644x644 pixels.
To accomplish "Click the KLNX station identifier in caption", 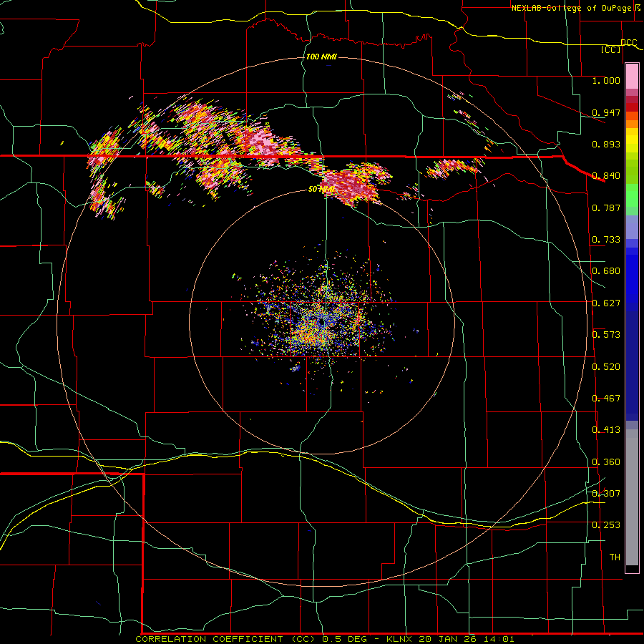I will coord(399,639).
